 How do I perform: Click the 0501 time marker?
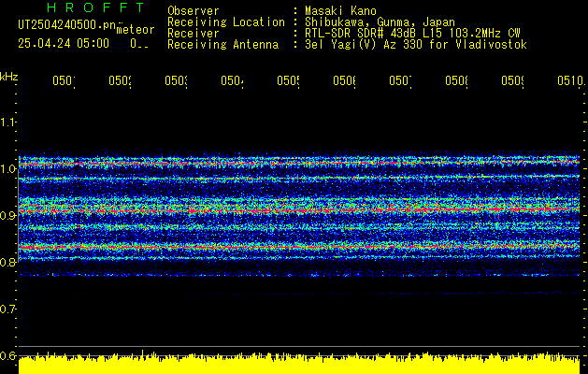[64, 80]
